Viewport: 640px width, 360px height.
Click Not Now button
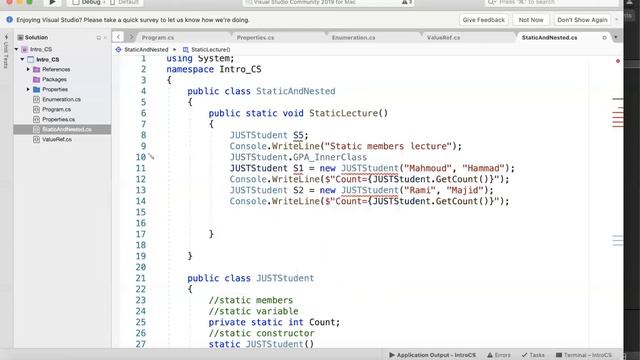(x=531, y=20)
